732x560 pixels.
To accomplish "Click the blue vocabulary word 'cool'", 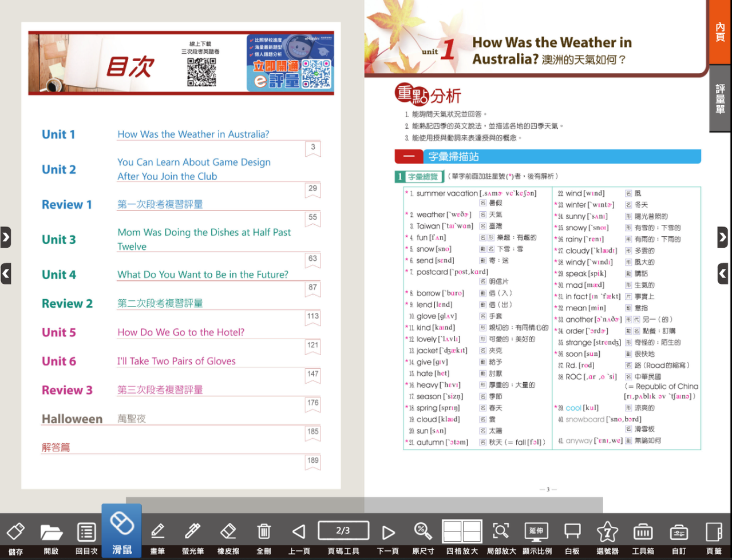I will click(x=573, y=408).
